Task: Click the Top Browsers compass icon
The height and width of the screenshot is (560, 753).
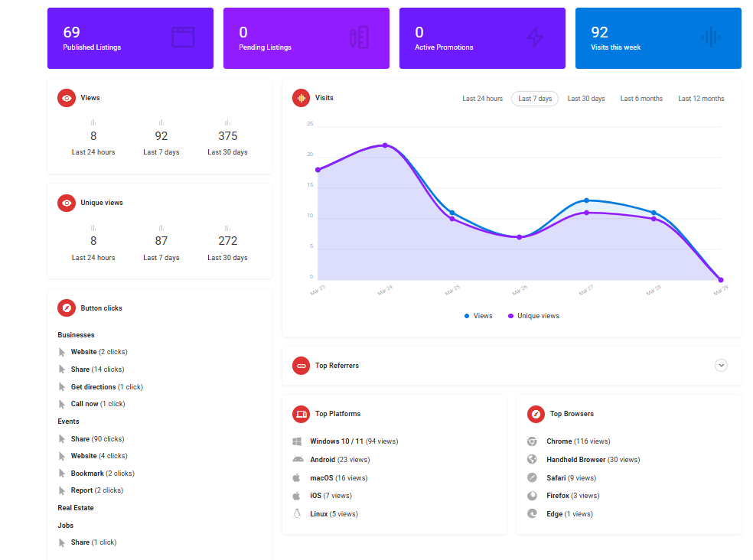Action: [536, 414]
